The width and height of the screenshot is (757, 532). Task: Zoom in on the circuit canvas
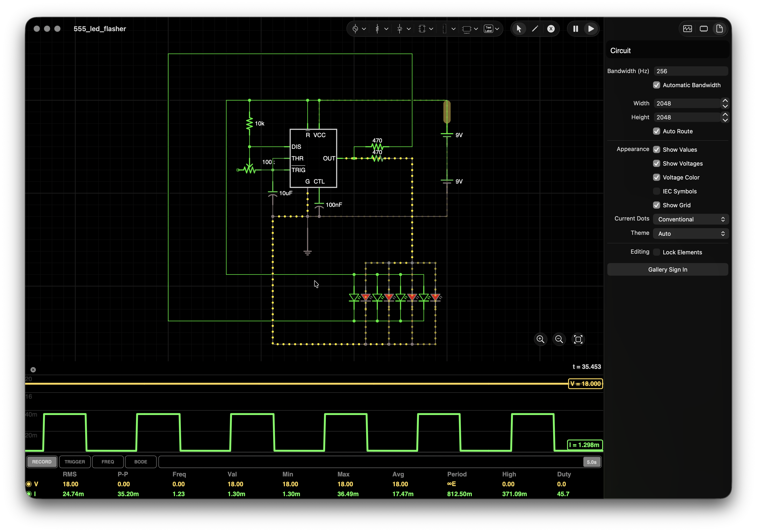(x=540, y=339)
